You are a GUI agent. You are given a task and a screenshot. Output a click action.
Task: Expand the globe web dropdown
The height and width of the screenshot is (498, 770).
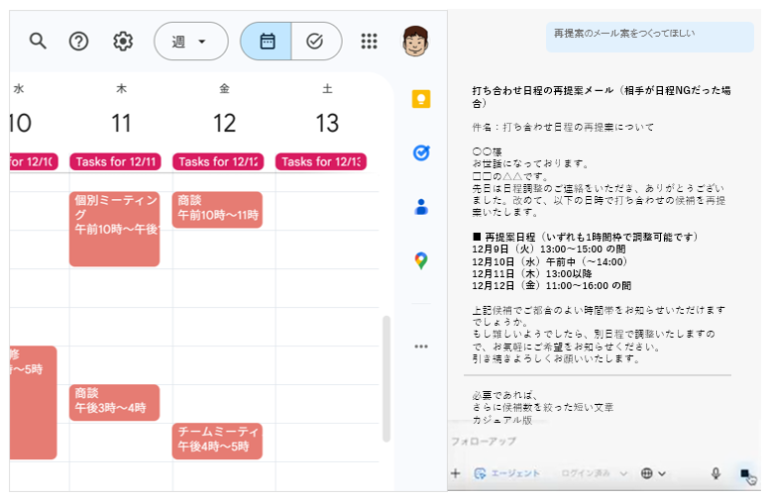653,473
